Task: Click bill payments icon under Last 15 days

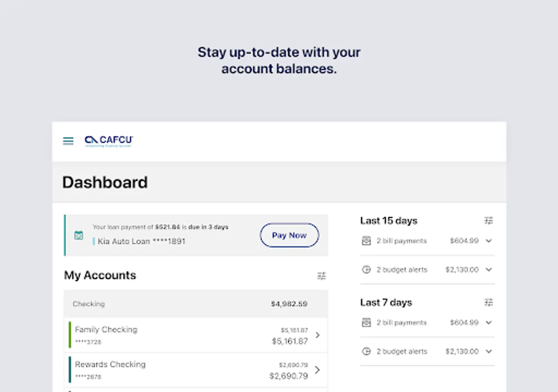Action: (367, 241)
